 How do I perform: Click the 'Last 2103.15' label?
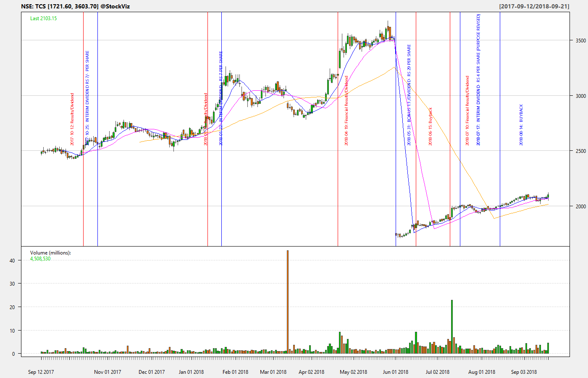(x=43, y=18)
